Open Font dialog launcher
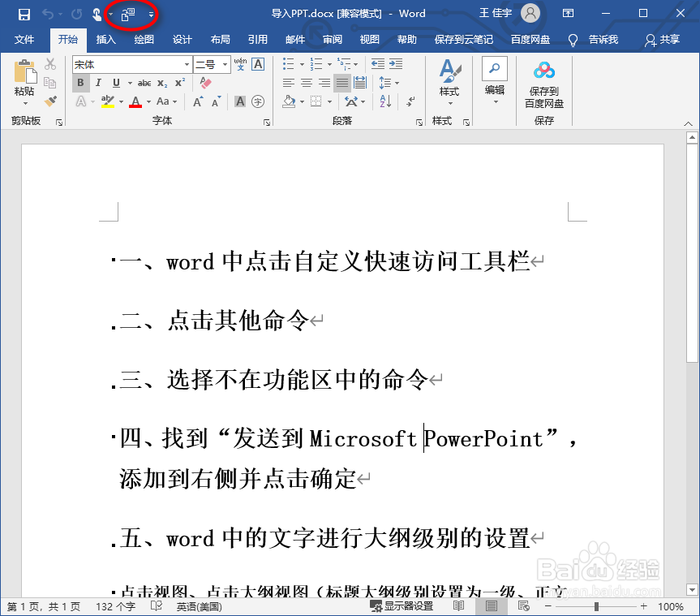Viewport: 700px width, 616px height. pyautogui.click(x=267, y=122)
